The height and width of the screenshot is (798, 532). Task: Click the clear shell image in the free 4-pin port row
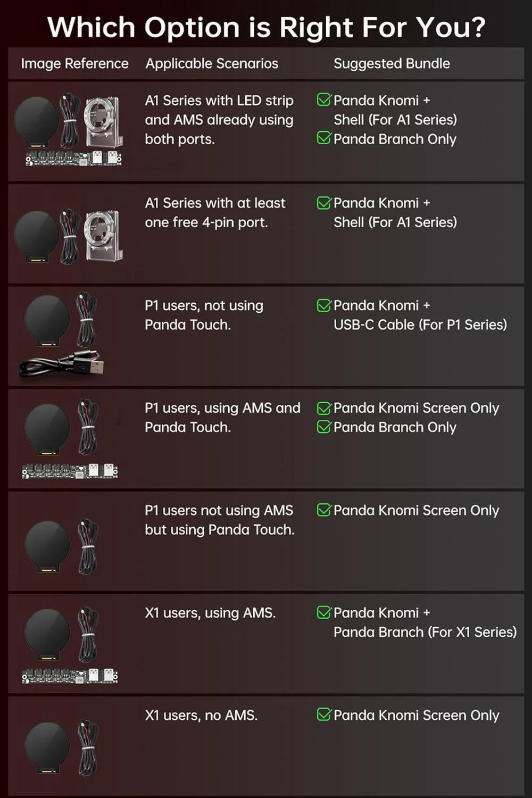(x=103, y=236)
